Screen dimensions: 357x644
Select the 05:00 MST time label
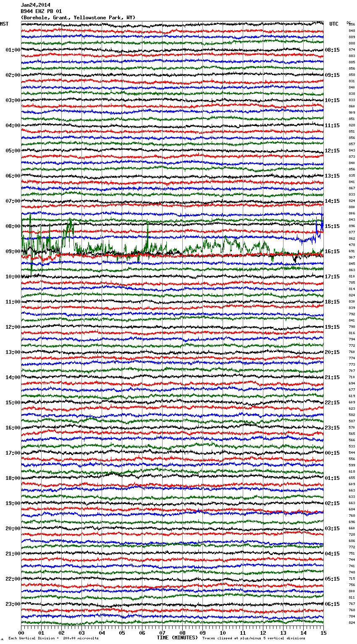click(13, 151)
